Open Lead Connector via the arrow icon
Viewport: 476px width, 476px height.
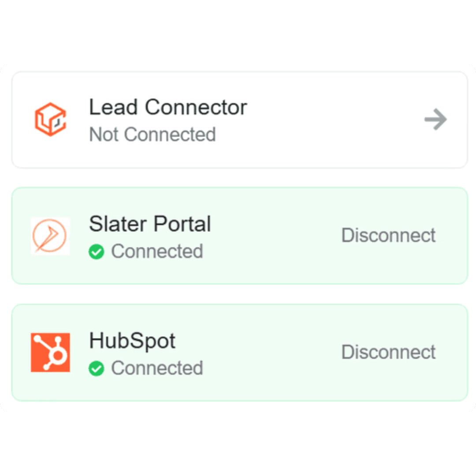(435, 119)
